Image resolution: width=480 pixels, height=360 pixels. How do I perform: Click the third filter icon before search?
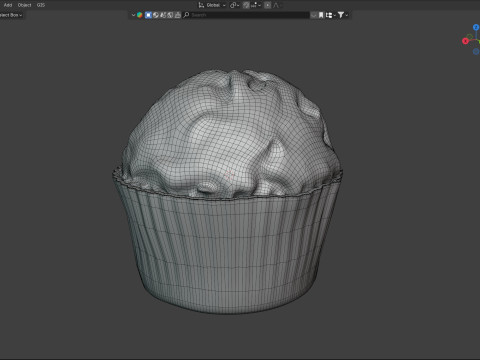pos(163,15)
